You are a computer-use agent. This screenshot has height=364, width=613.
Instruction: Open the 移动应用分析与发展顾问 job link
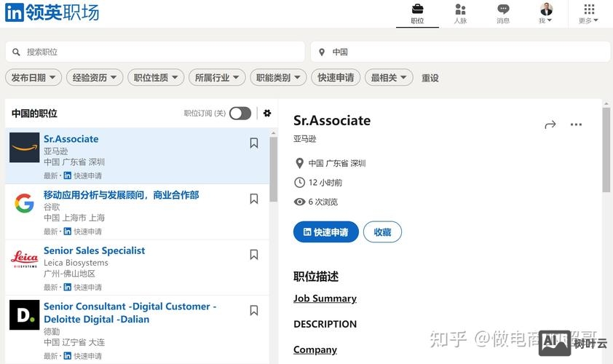click(121, 194)
